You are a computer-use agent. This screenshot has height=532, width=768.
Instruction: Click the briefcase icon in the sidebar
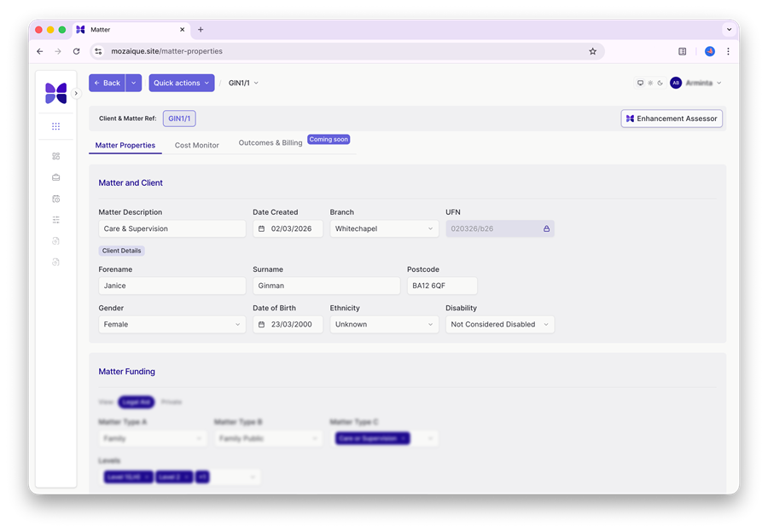(x=56, y=177)
